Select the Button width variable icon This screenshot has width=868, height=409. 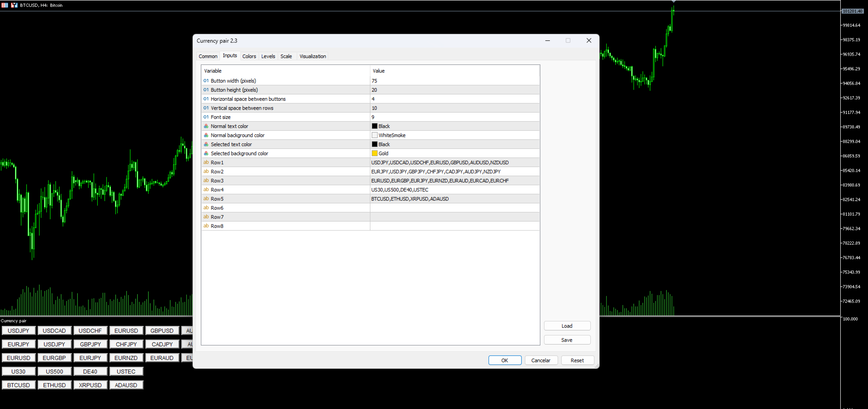[206, 81]
